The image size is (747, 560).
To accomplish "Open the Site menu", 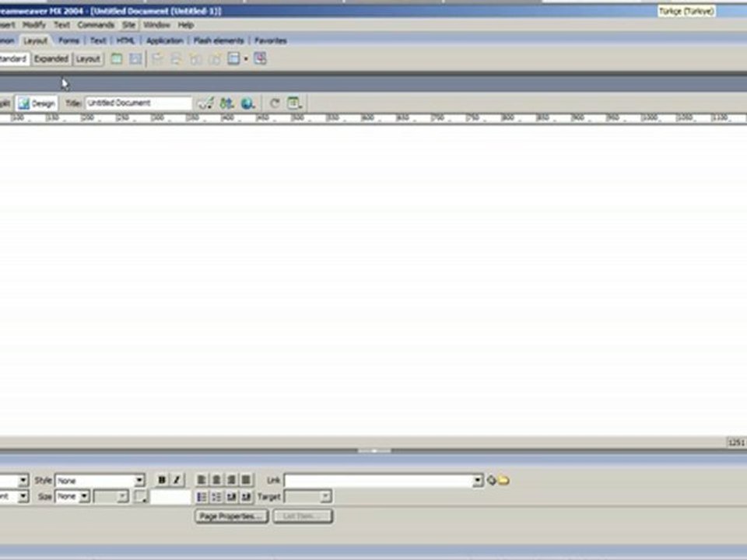I will [x=128, y=25].
